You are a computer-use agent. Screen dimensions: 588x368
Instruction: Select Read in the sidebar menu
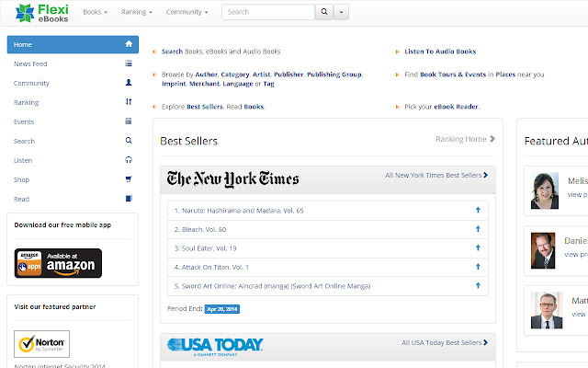pos(22,199)
